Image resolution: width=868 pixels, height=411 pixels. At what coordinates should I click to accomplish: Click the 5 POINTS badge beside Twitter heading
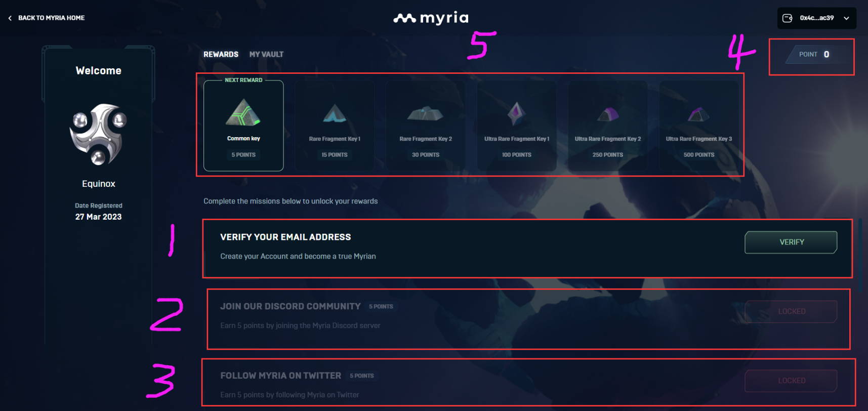tap(362, 376)
